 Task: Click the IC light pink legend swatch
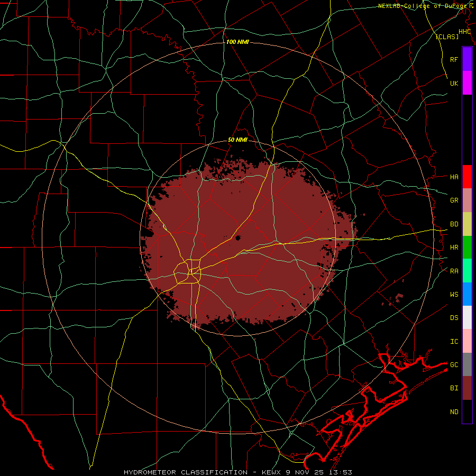(x=467, y=341)
